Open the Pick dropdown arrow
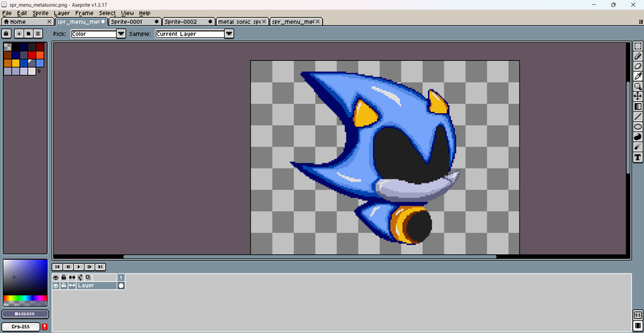Image resolution: width=644 pixels, height=333 pixels. coord(121,34)
